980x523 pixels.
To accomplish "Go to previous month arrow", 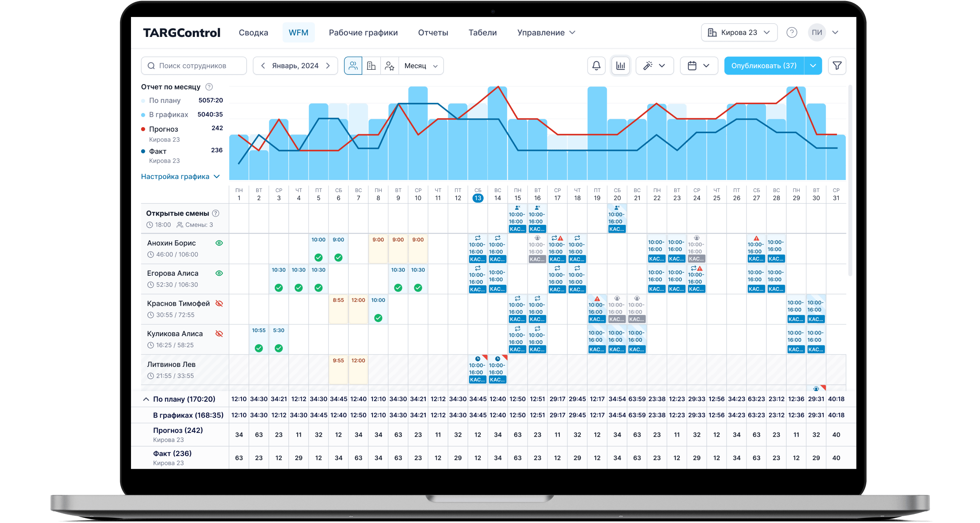I will [x=263, y=66].
